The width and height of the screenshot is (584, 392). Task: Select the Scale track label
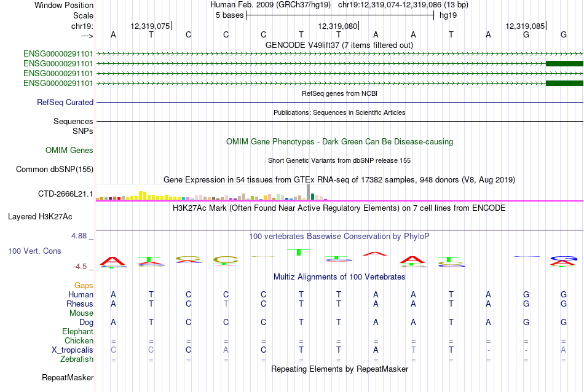(x=83, y=15)
